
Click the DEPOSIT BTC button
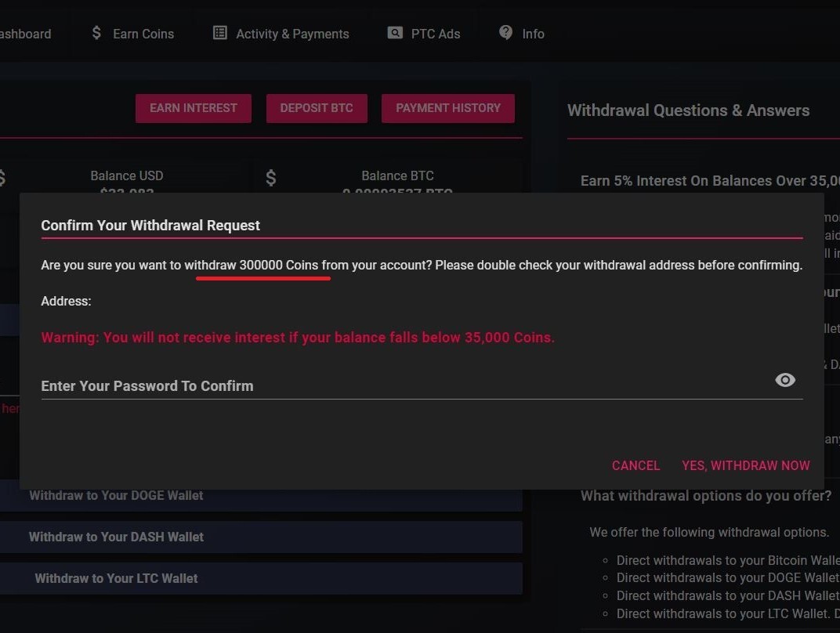(317, 108)
